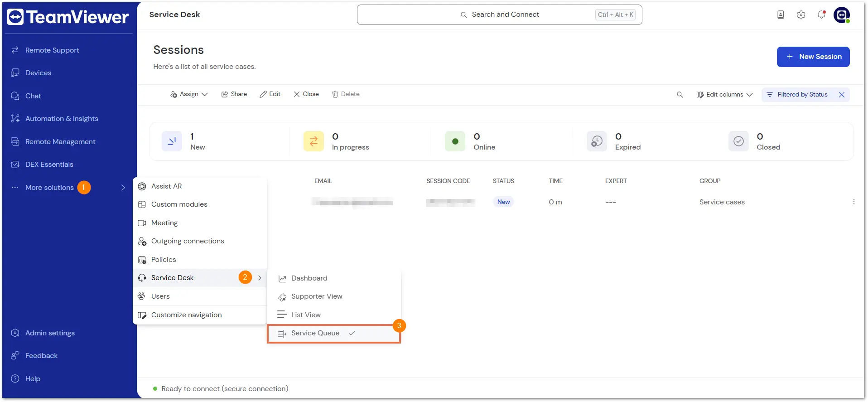Open the Edit columns dropdown
This screenshot has width=868, height=402.
tap(725, 95)
